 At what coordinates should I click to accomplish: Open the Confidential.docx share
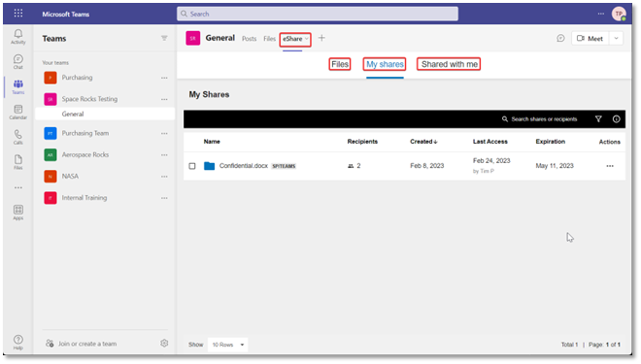tap(243, 166)
